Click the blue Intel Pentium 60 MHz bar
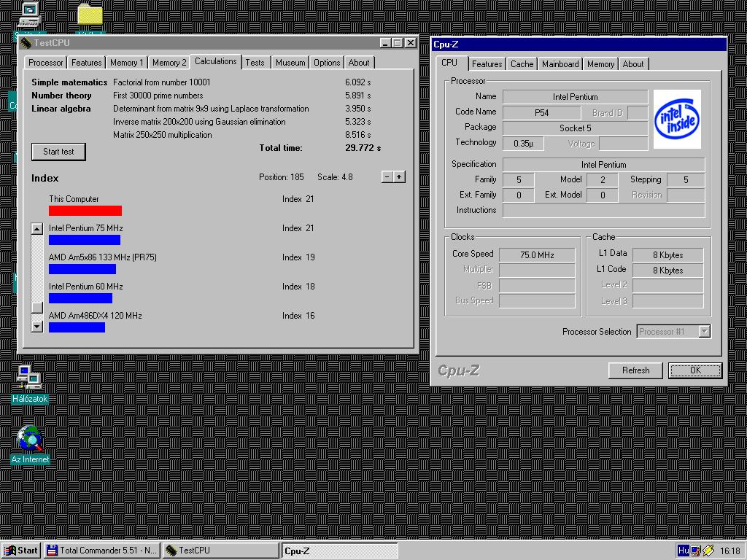 coord(80,298)
